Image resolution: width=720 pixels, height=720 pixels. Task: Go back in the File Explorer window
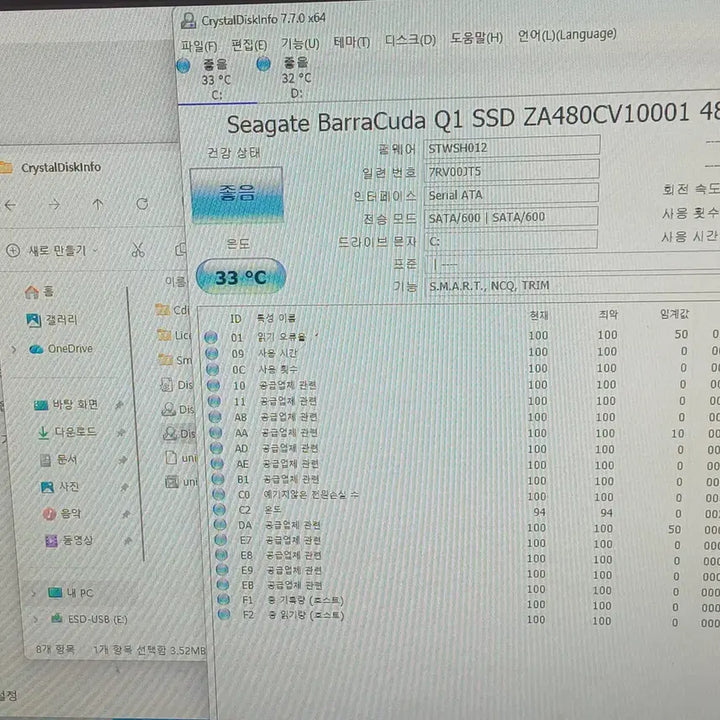(x=10, y=205)
